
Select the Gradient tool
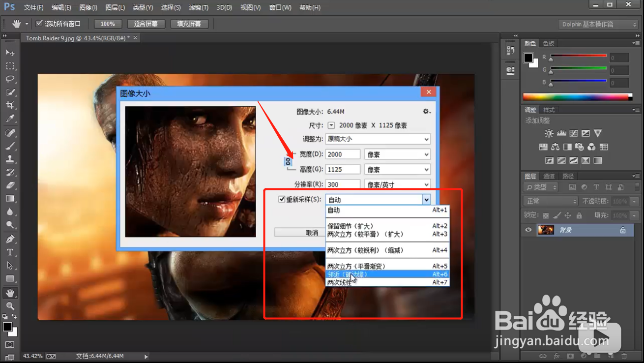(x=10, y=199)
